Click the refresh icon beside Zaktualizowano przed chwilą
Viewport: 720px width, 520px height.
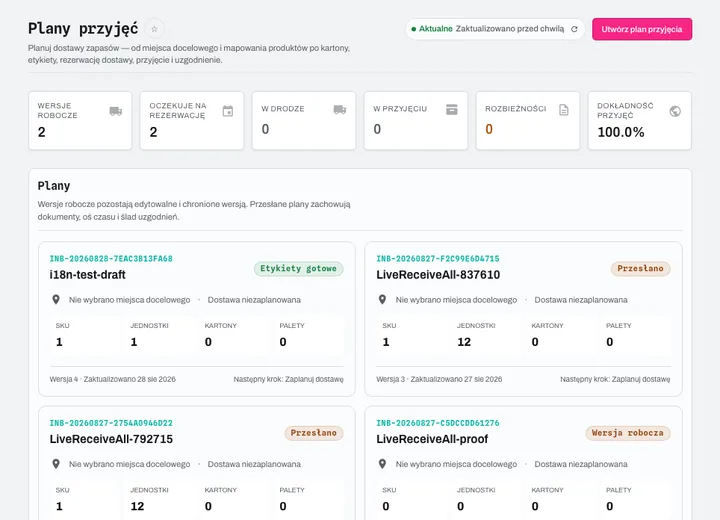(x=574, y=29)
